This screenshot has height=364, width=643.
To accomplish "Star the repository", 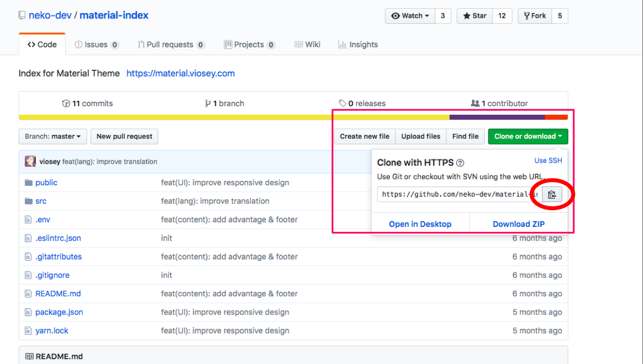I will coord(475,16).
